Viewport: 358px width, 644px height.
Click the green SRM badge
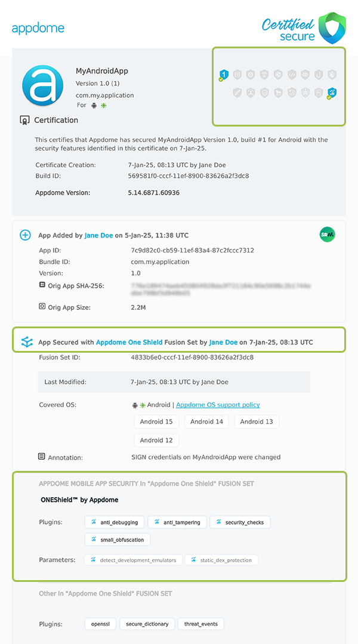pyautogui.click(x=327, y=235)
